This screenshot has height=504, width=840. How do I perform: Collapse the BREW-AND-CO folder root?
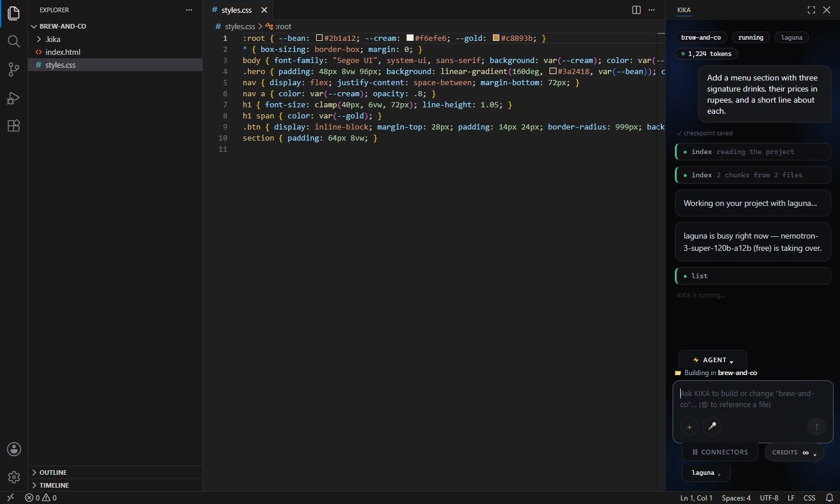point(116,26)
